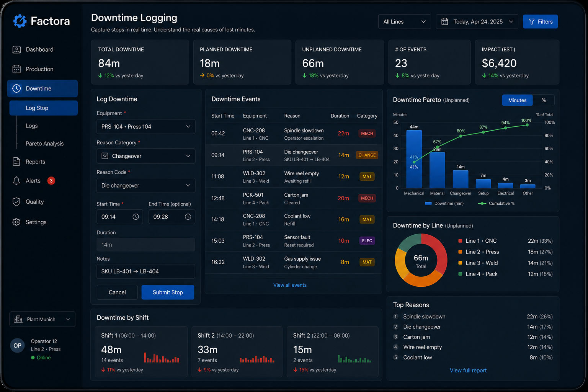The width and height of the screenshot is (588, 392).
Task: Open Reports in the sidebar
Action: (x=42, y=162)
